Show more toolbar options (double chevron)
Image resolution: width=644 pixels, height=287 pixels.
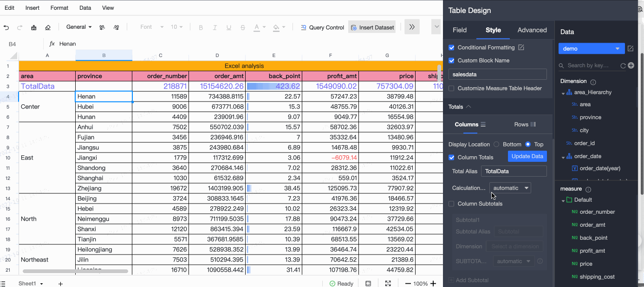coord(412,27)
